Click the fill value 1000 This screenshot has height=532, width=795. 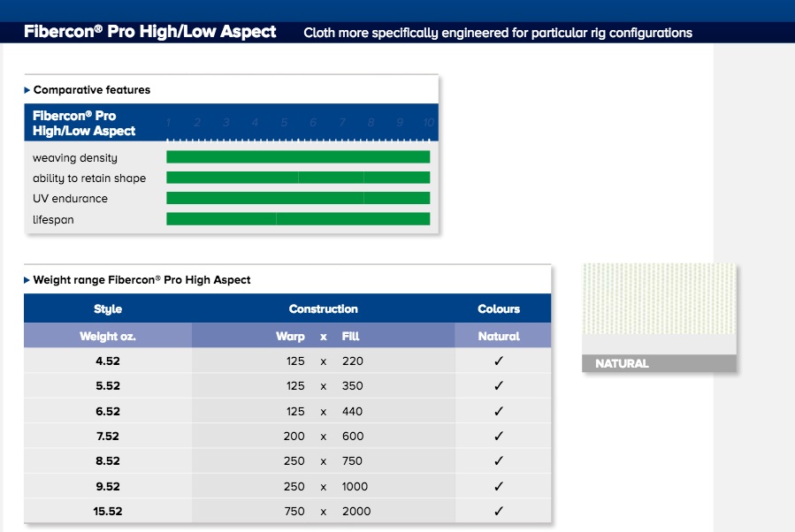coord(355,486)
